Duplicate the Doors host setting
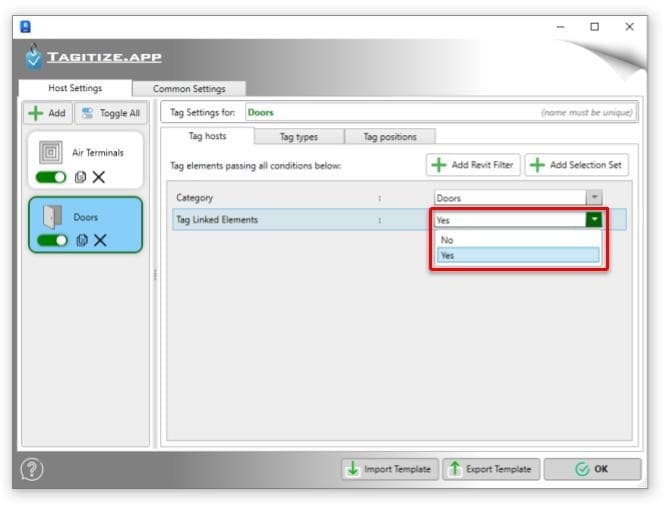668x510 pixels. click(x=82, y=240)
